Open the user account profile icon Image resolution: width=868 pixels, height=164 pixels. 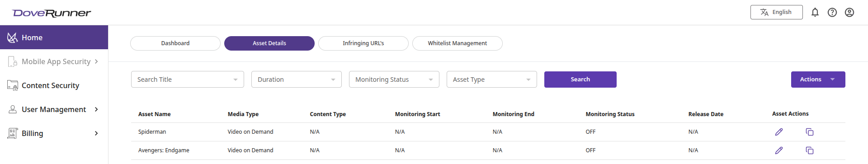coord(849,12)
